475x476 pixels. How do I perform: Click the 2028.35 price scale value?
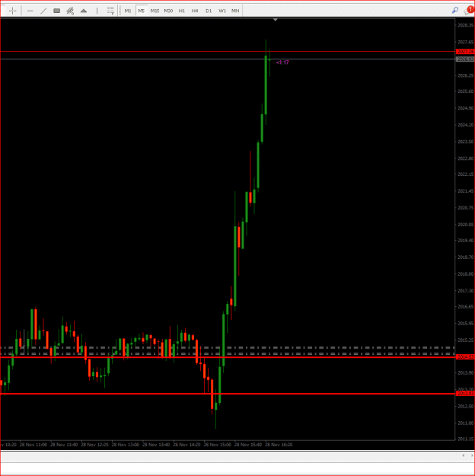pos(465,25)
